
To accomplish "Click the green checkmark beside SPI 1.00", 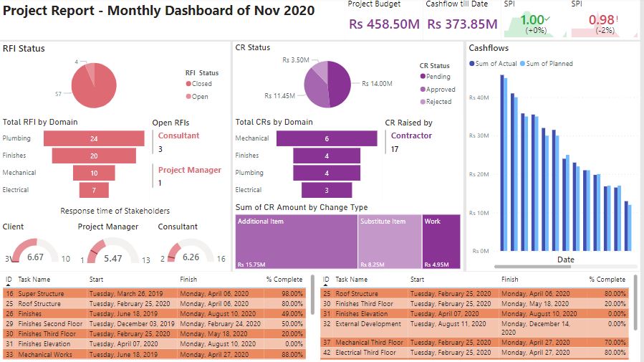I will pyautogui.click(x=547, y=18).
